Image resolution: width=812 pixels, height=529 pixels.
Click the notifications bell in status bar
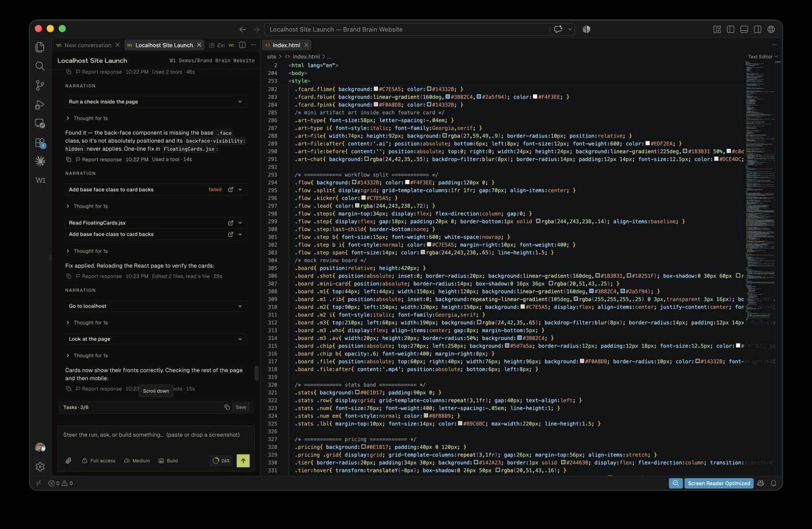[x=773, y=483]
